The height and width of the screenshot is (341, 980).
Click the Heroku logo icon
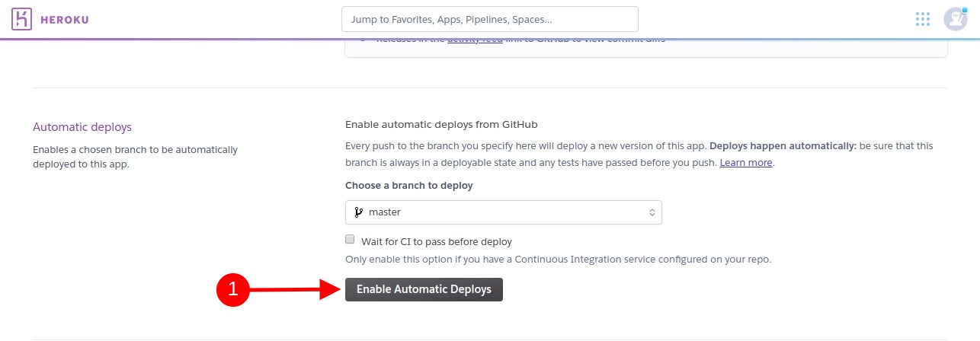click(x=22, y=19)
